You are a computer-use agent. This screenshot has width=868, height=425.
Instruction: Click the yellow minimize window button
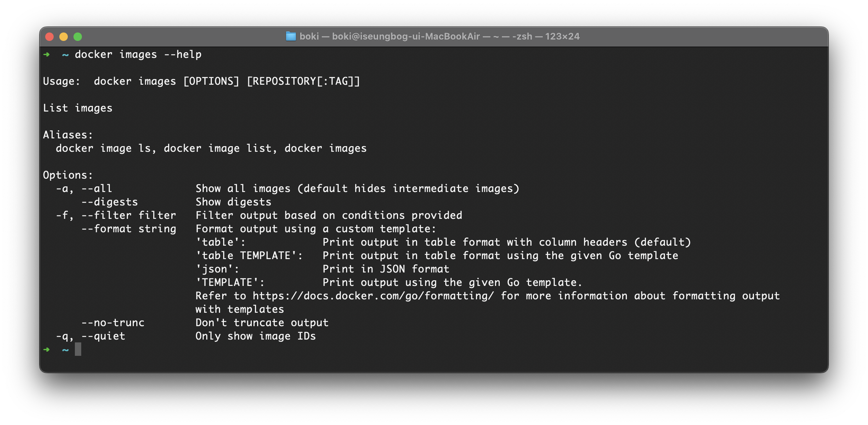64,37
